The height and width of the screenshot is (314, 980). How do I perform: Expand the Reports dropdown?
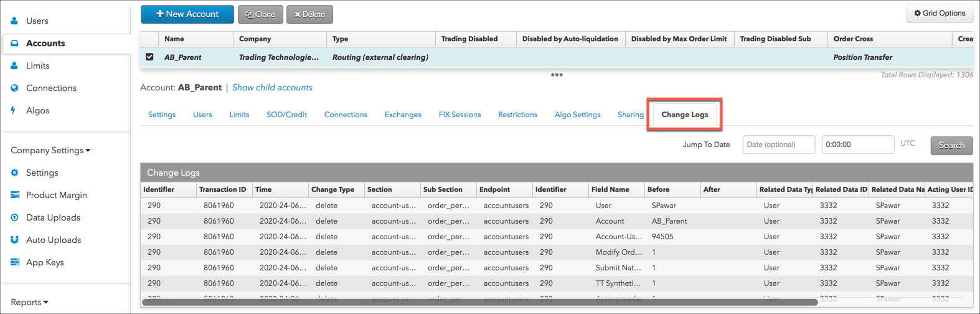pyautogui.click(x=29, y=302)
